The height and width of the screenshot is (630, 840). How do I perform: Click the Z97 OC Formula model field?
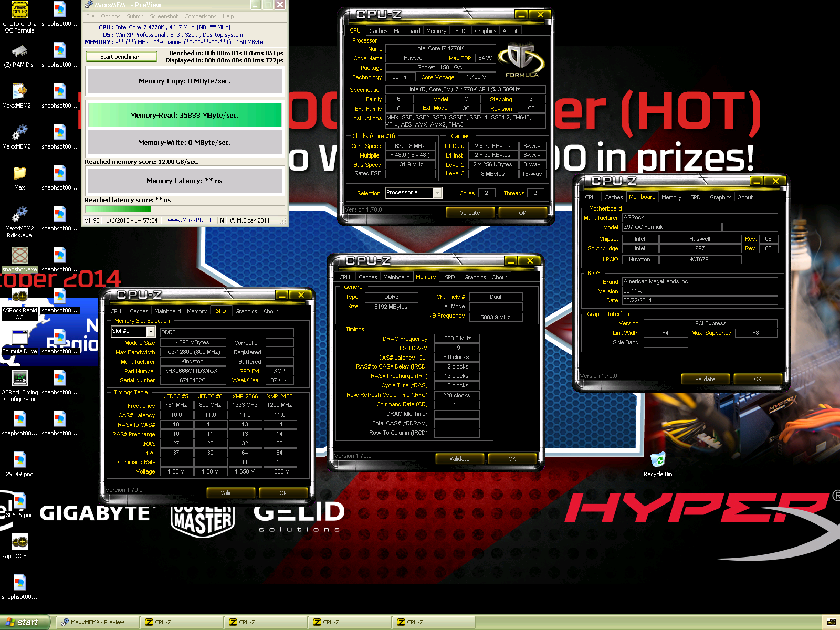tap(671, 227)
